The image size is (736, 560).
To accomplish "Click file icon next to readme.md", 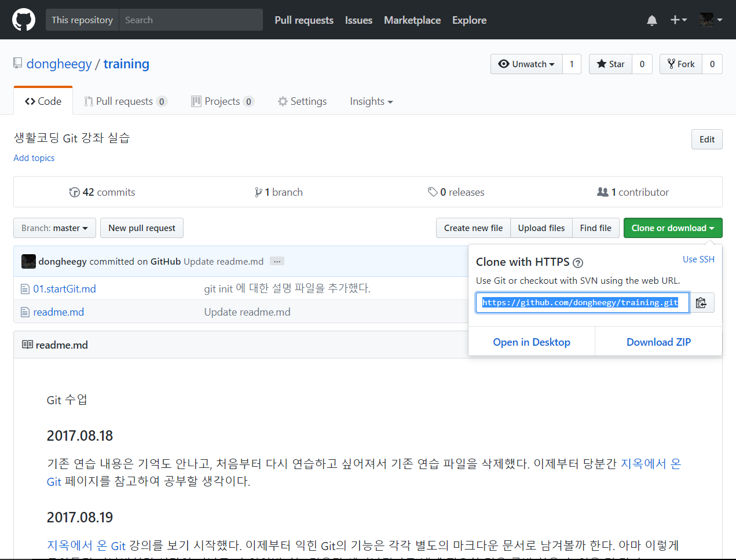I will 25,312.
